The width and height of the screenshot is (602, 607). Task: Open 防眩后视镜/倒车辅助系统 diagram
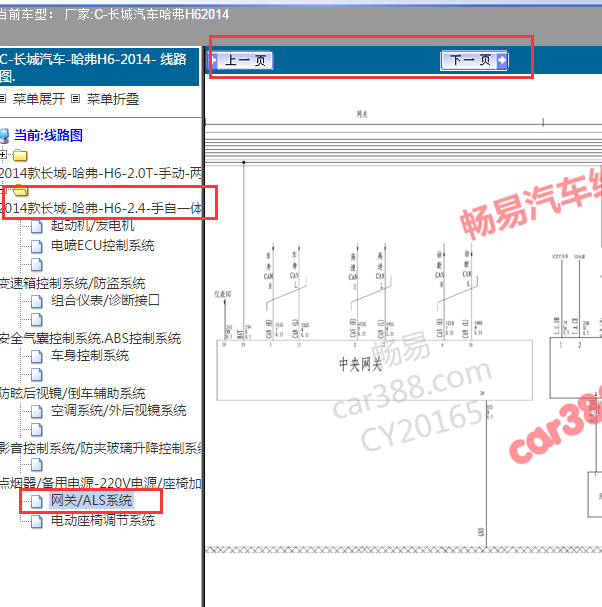pyautogui.click(x=72, y=393)
